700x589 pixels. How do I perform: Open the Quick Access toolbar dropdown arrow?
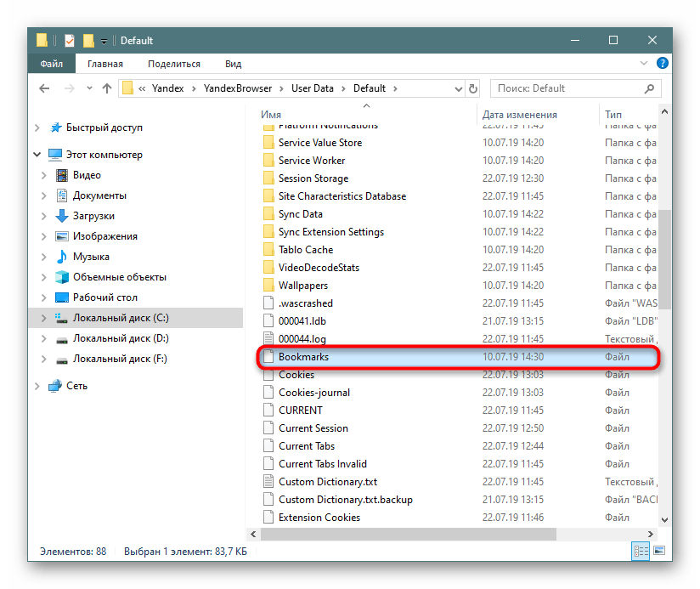104,41
